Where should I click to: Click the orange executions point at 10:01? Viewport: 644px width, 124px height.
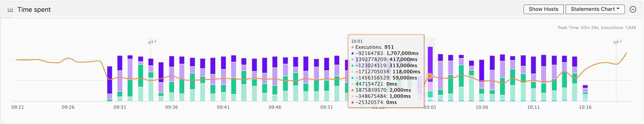coord(430,76)
